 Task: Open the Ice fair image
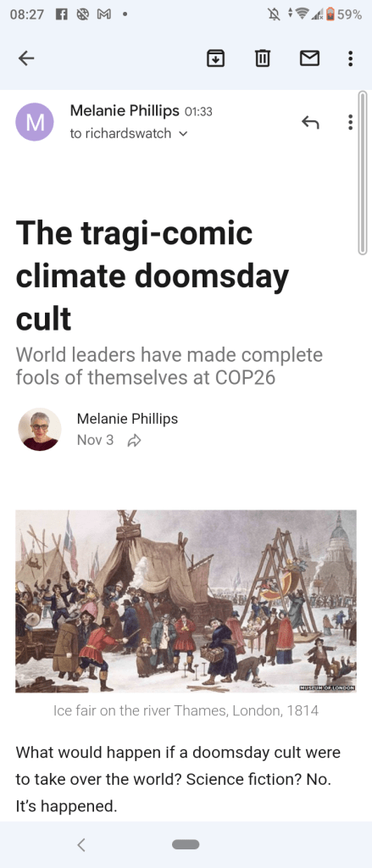[x=186, y=601]
